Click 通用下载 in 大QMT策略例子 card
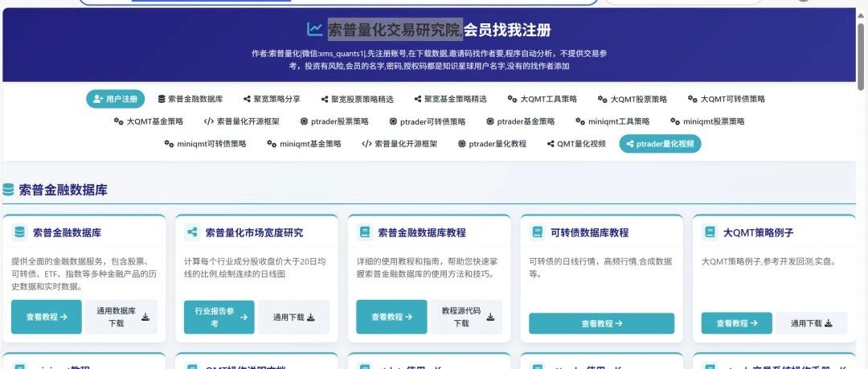This screenshot has width=868, height=369. (812, 323)
